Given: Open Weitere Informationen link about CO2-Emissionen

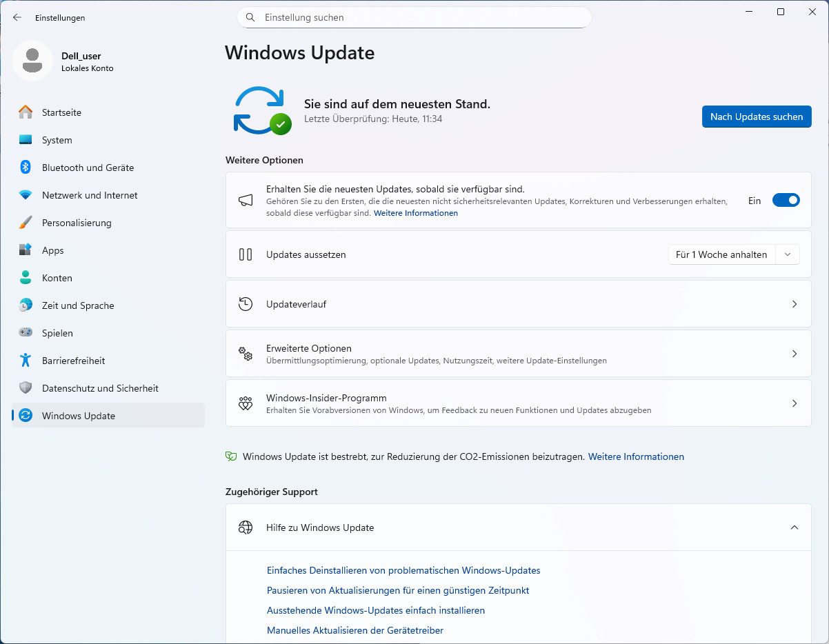Looking at the screenshot, I should click(636, 456).
